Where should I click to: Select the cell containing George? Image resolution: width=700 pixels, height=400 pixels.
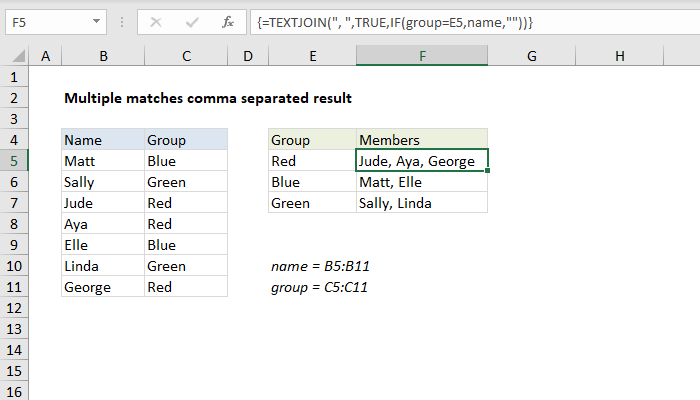[102, 287]
